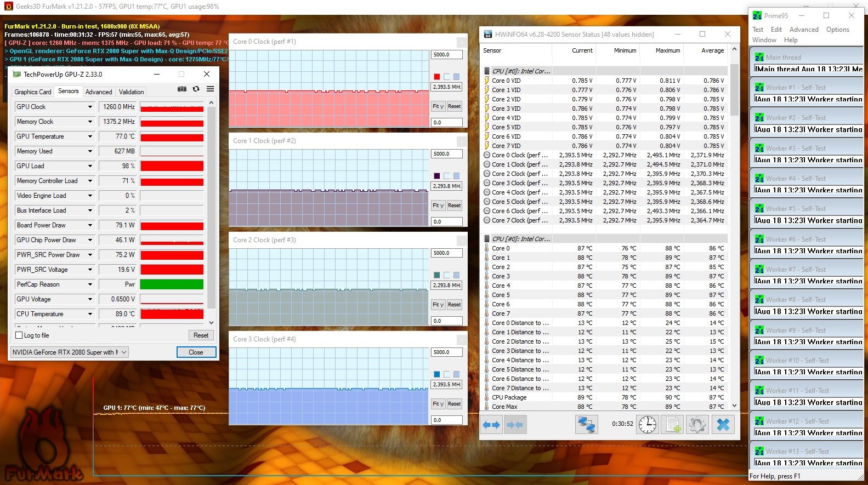868x485 pixels.
Task: Click the Reset button in GPU-Z
Action: (x=201, y=335)
